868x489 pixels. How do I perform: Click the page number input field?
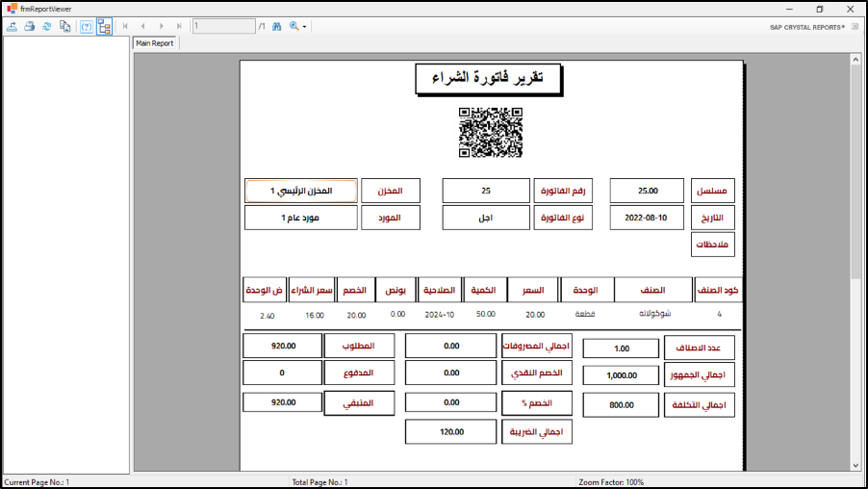[223, 26]
